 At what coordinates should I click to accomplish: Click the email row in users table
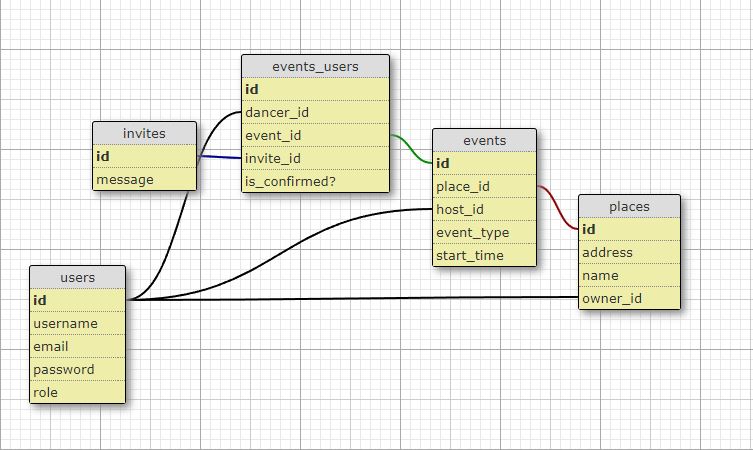(x=78, y=346)
